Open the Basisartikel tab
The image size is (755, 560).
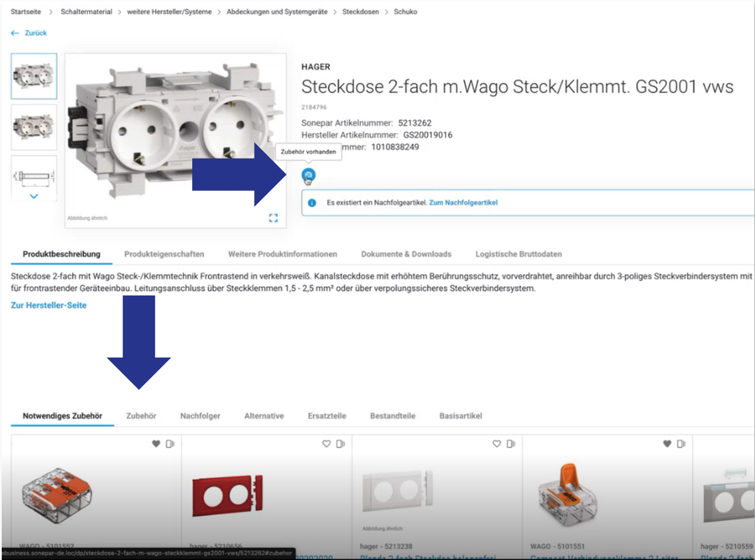point(461,416)
